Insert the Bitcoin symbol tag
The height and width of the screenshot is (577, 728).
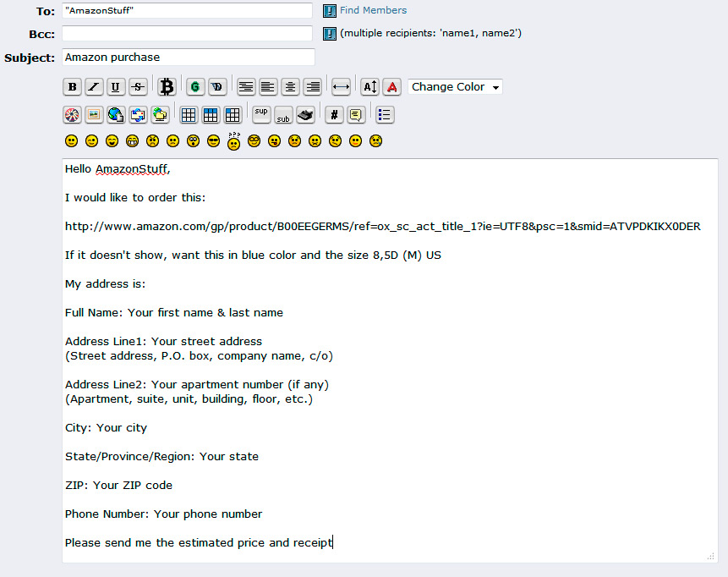pyautogui.click(x=167, y=87)
